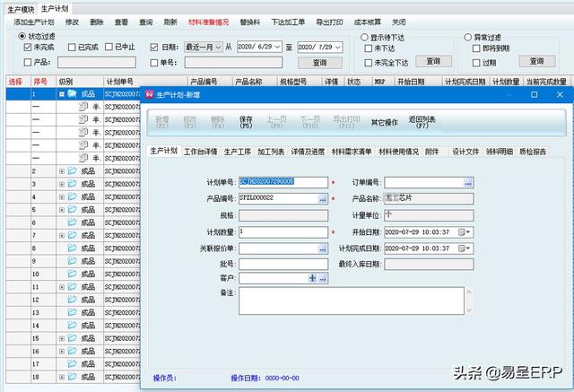Select the 异常过滤 radio button

468,37
